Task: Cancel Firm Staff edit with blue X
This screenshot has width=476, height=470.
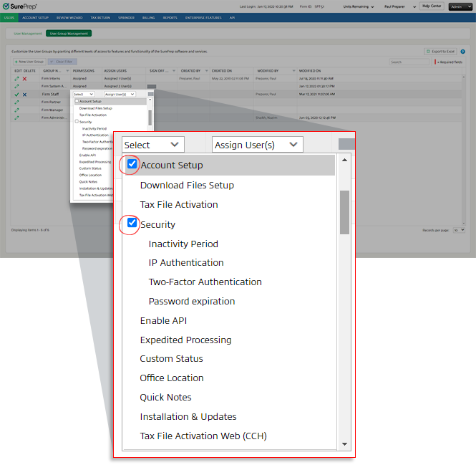Action: 24,94
